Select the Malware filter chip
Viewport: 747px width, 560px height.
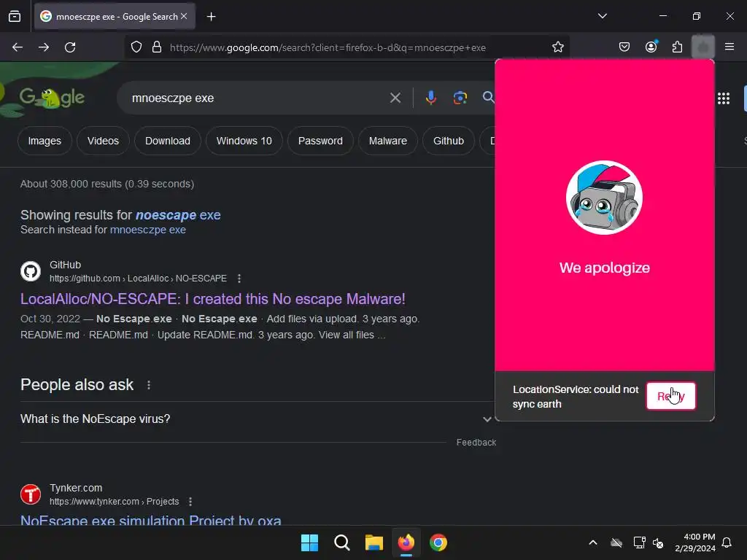[x=388, y=141]
